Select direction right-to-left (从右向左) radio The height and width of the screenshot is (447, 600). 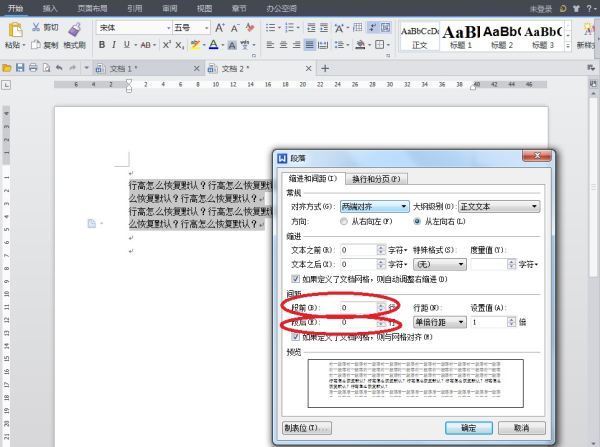click(344, 222)
